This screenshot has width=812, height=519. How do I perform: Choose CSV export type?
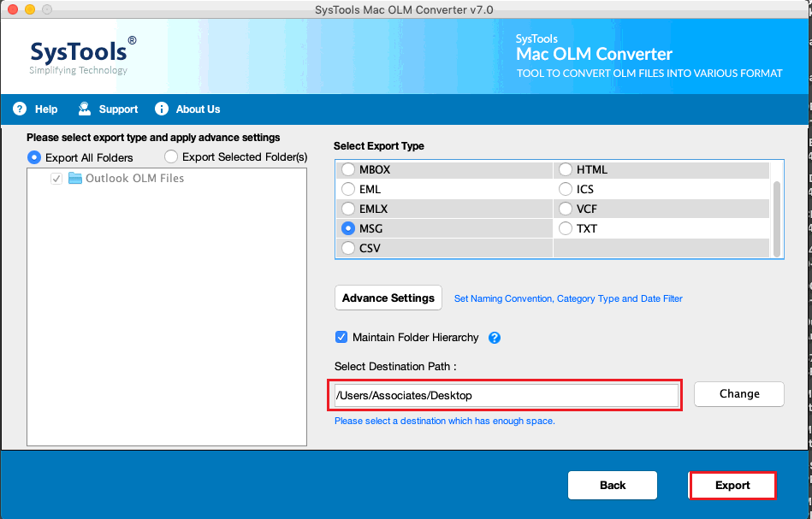[x=348, y=248]
